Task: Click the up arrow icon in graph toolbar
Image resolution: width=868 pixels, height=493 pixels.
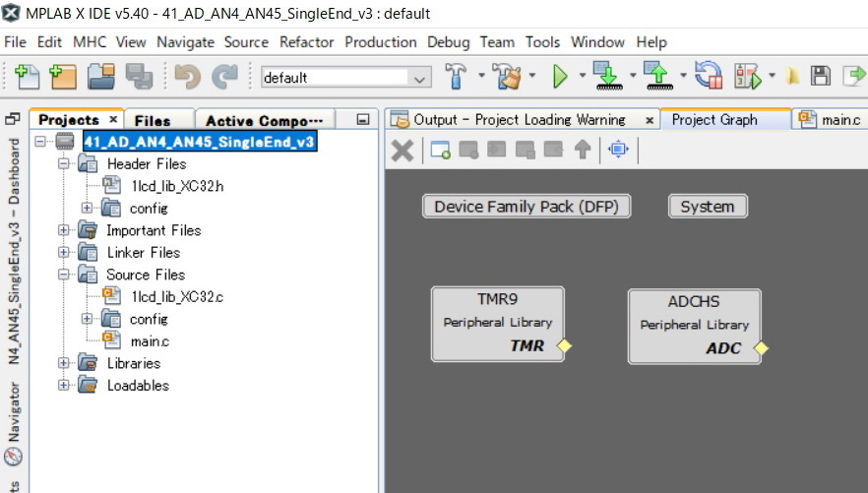Action: point(583,150)
